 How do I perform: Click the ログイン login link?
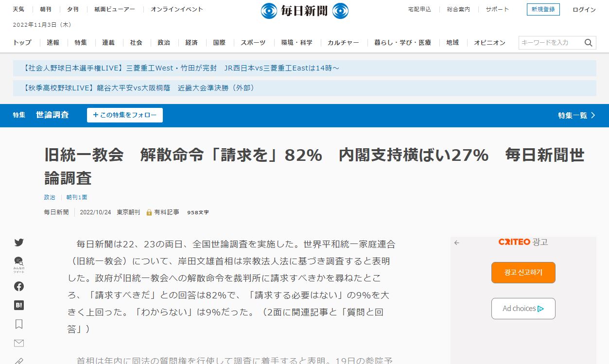584,10
